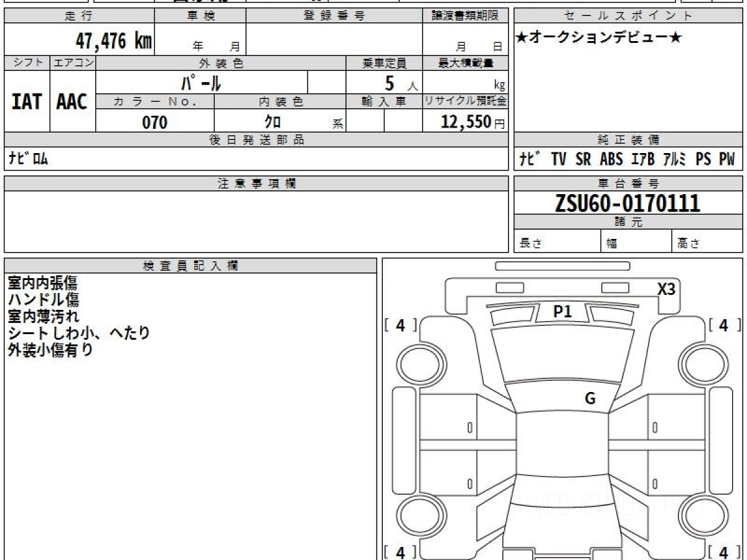
Task: Click the 外装色 header
Action: click(221, 63)
